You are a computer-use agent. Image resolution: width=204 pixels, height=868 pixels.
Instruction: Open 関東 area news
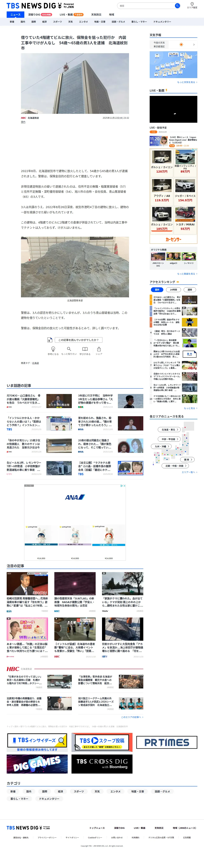coord(188,459)
